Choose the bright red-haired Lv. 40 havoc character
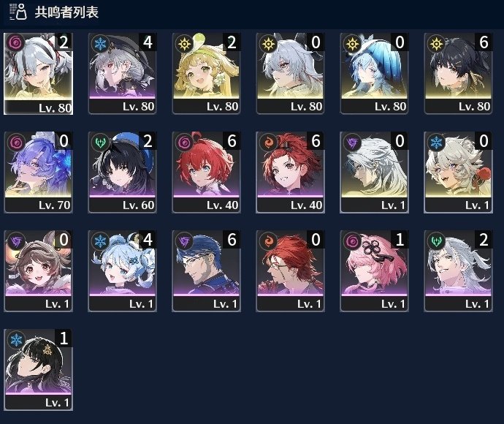Screen dimensions: 504x424 [x=207, y=172]
